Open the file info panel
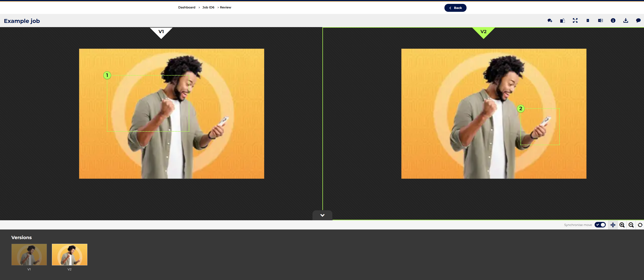The width and height of the screenshot is (644, 280). tap(613, 21)
